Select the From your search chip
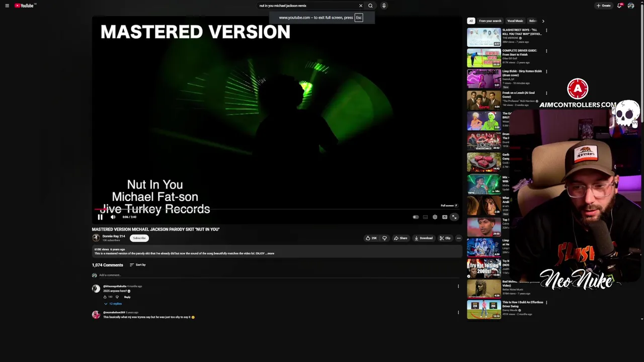The image size is (644, 362). (x=490, y=21)
